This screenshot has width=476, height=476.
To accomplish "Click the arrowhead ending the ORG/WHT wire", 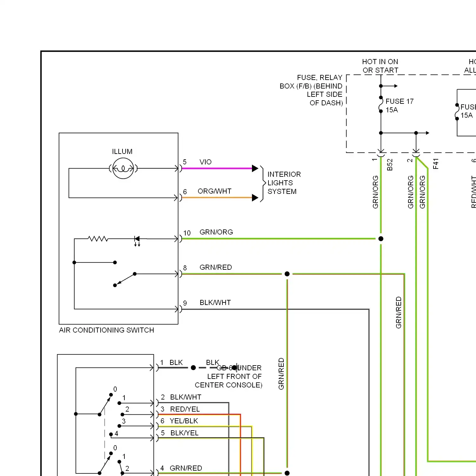I will (255, 198).
